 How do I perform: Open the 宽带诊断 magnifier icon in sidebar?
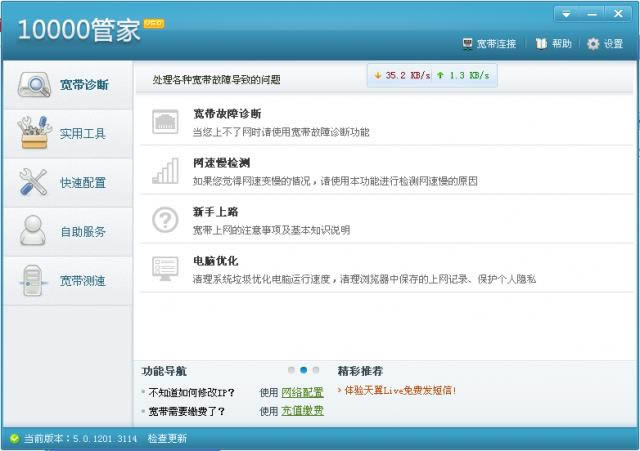coord(34,84)
